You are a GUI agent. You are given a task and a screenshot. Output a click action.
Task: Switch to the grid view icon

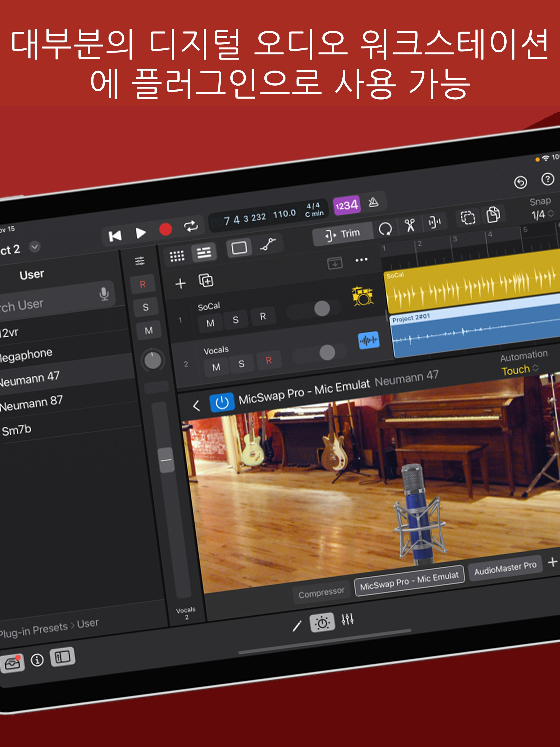coord(177,256)
